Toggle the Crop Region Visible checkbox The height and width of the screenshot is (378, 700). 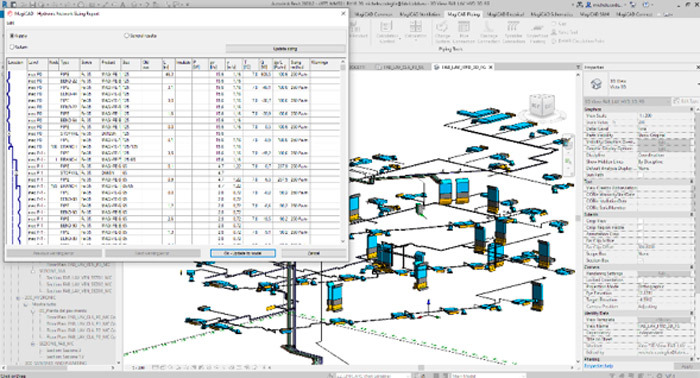pos(640,228)
